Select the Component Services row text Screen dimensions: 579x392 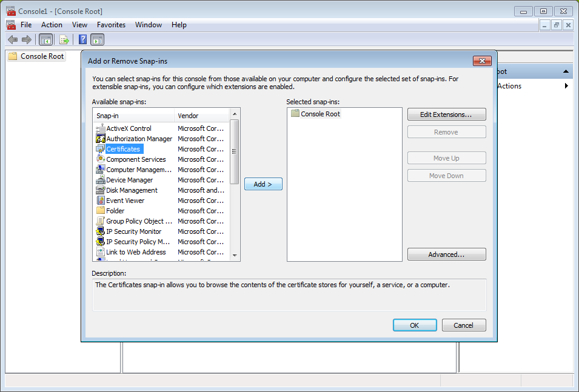click(136, 159)
